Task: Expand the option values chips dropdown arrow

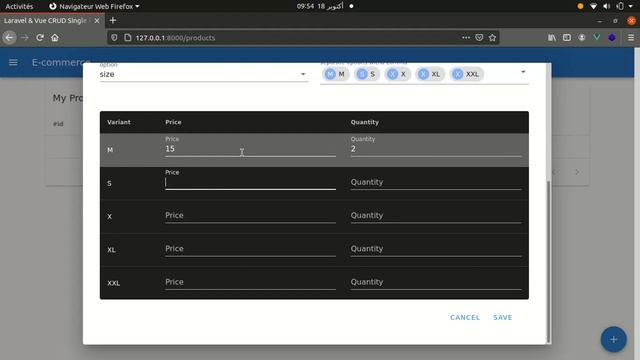Action: pos(523,72)
